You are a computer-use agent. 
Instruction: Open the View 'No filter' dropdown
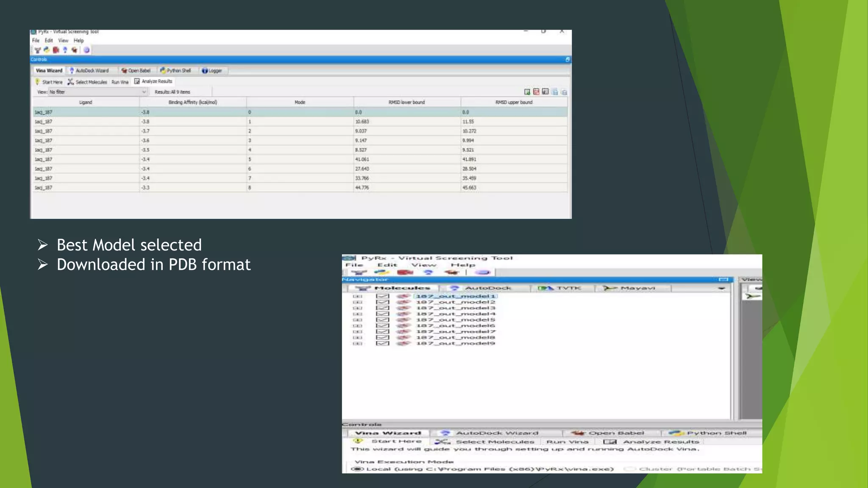tap(97, 92)
